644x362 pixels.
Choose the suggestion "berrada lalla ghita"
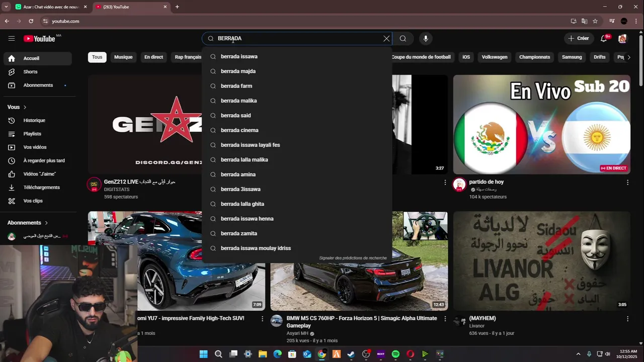click(x=297, y=204)
